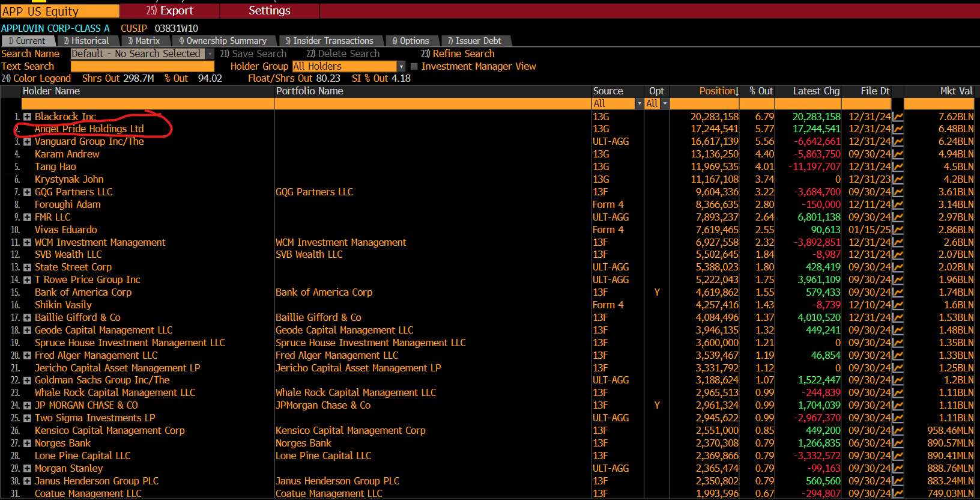Sort by the Position column header

click(x=719, y=91)
